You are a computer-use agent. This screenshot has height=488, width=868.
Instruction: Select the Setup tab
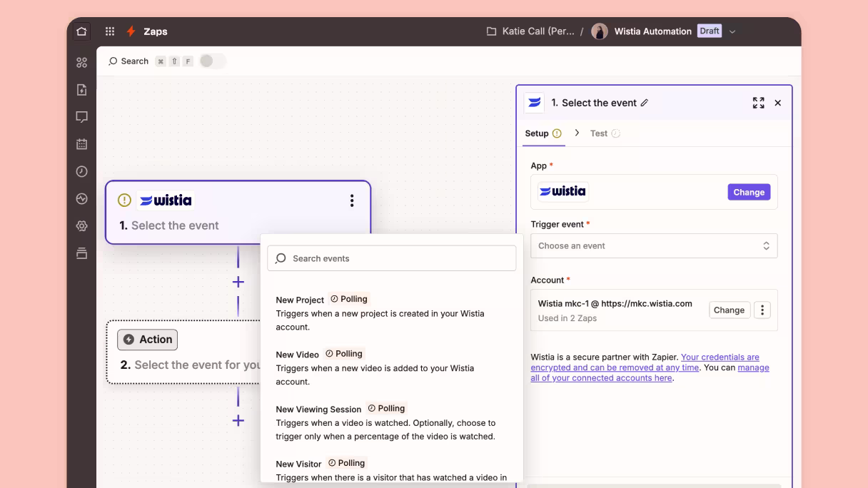[x=543, y=133]
